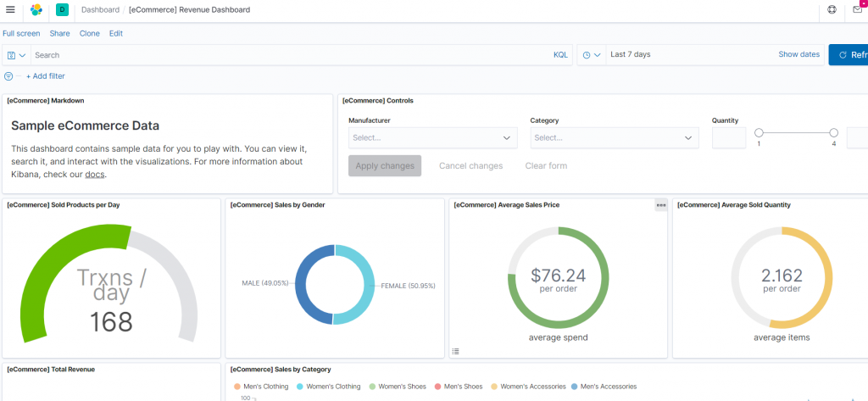Click the Quantity slider right handle

(834, 133)
